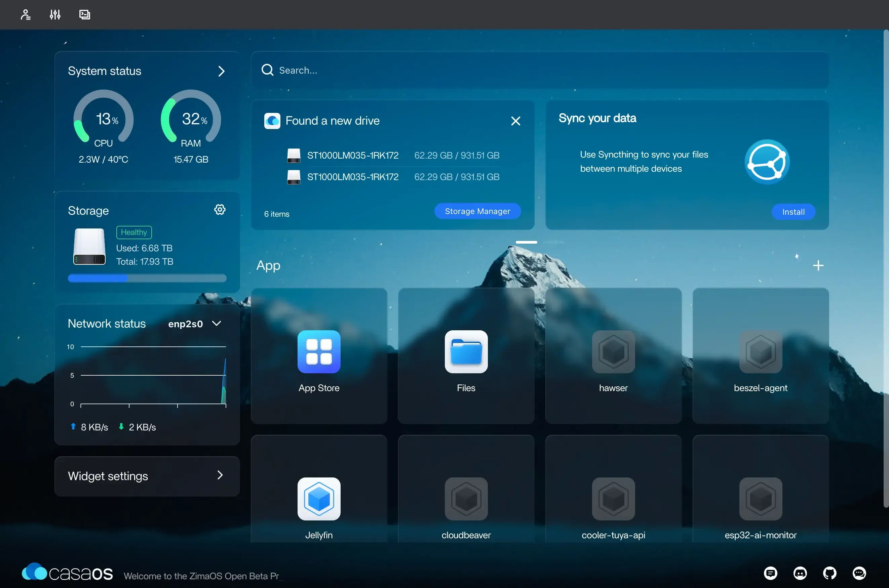Open the enp2s0 network interface dropdown

195,324
